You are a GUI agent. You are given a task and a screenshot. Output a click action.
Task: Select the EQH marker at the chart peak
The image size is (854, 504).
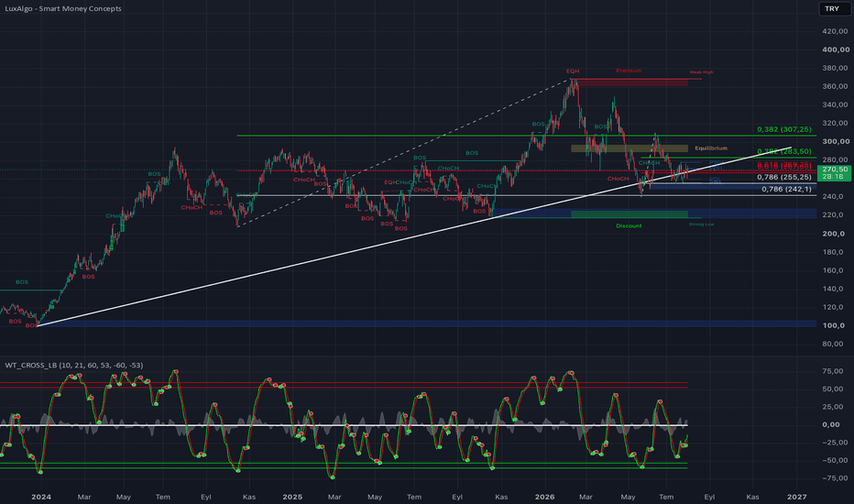coord(573,71)
